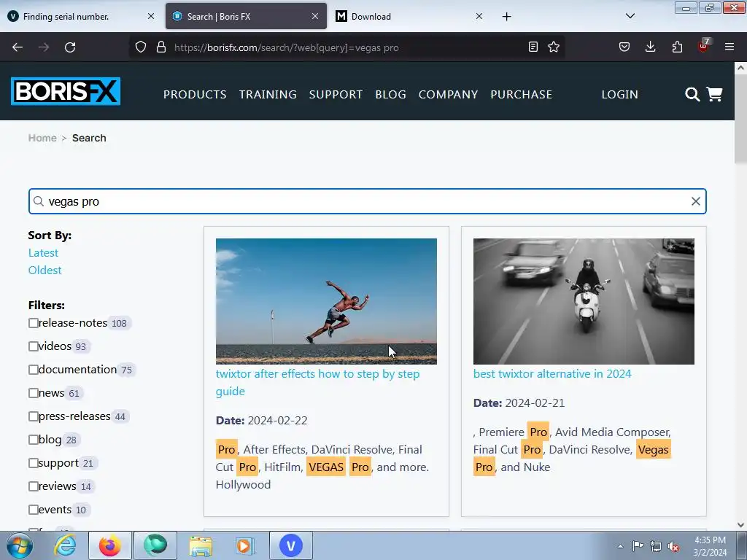Check the news filter

(34, 393)
